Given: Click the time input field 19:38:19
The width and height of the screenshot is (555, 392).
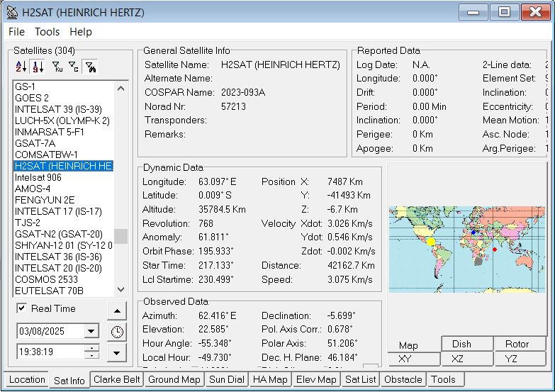Looking at the screenshot, I should click(50, 352).
